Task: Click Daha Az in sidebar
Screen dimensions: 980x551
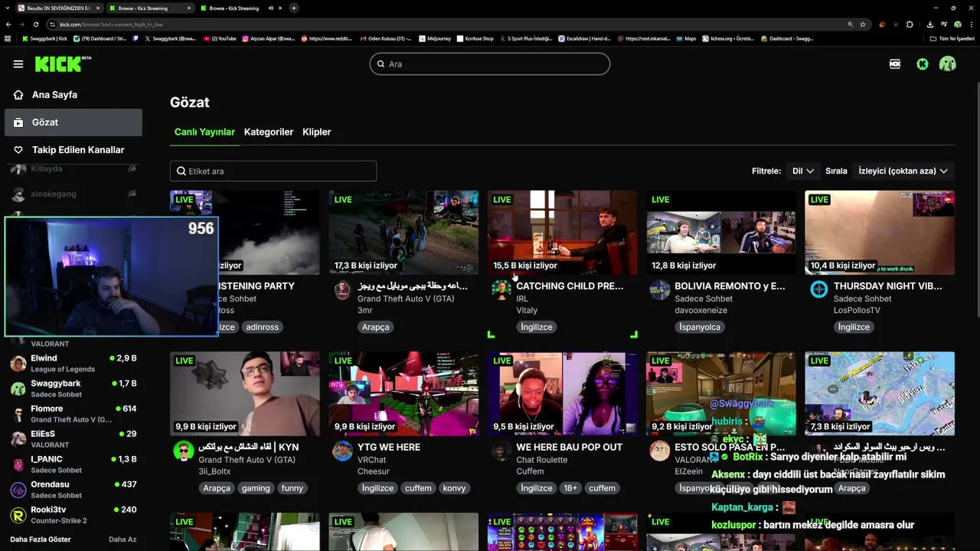Action: click(122, 540)
